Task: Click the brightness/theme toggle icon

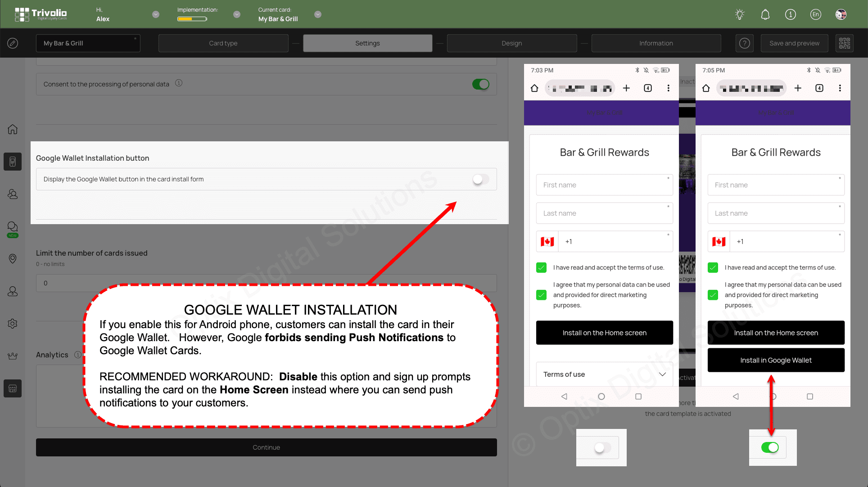Action: point(740,14)
